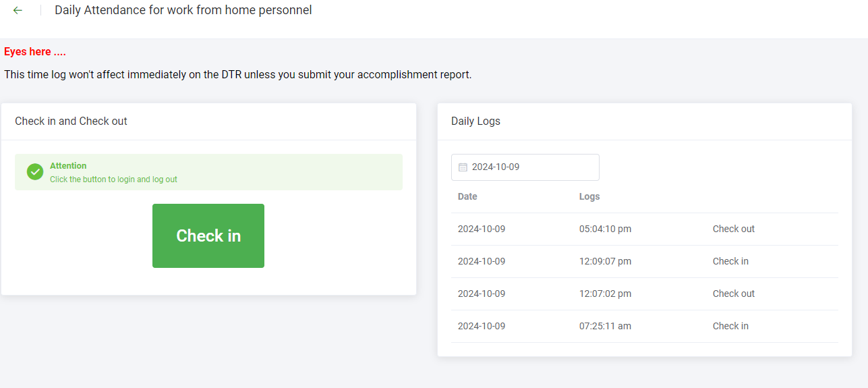Click the Check in and Check out heading

coord(71,121)
